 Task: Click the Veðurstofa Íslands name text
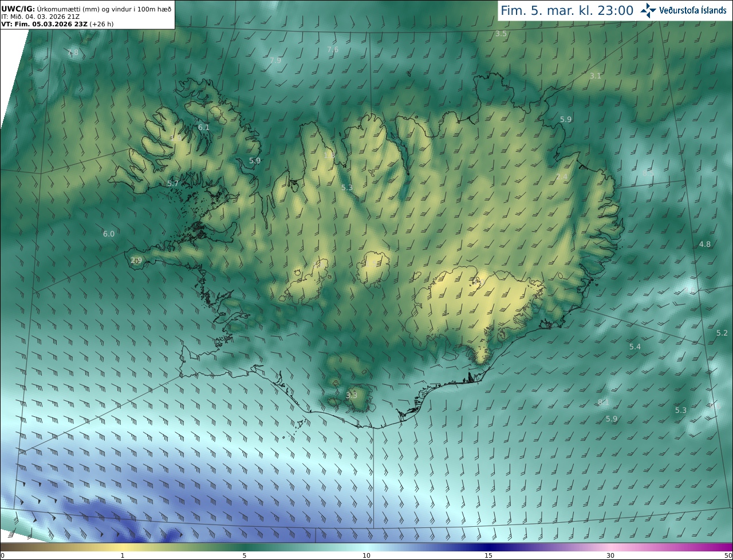693,10
